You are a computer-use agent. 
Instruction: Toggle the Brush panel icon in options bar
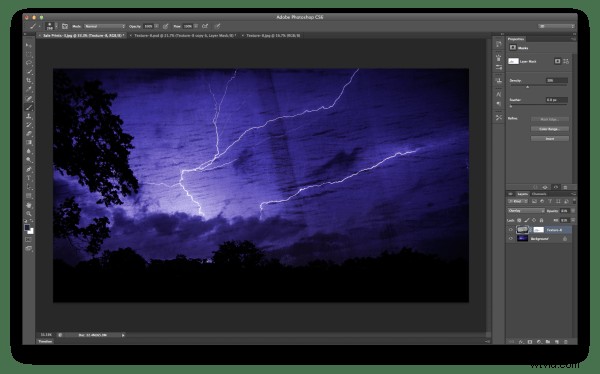click(65, 26)
